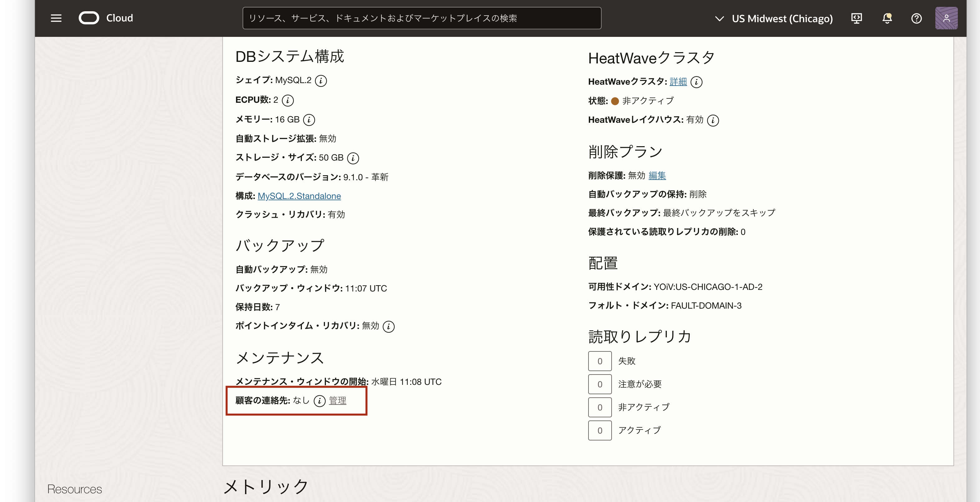Screen dimensions: 980x502
Task: Open the notifications bell
Action: pyautogui.click(x=887, y=18)
